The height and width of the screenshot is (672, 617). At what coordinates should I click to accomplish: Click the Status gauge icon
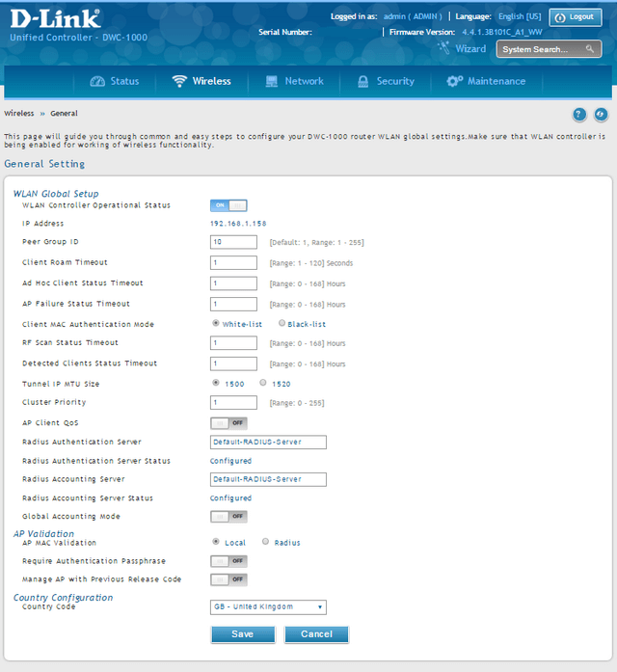tap(97, 82)
